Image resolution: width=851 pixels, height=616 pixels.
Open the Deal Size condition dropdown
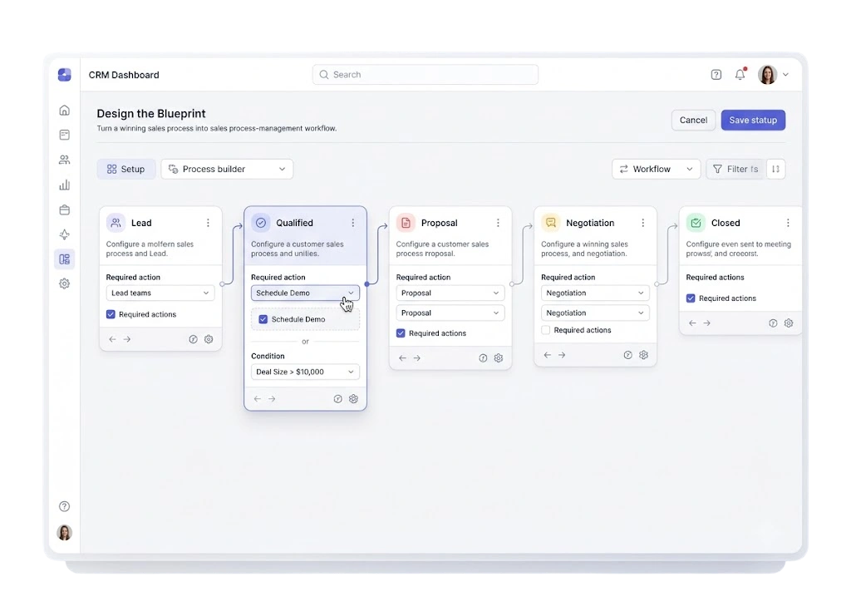305,372
